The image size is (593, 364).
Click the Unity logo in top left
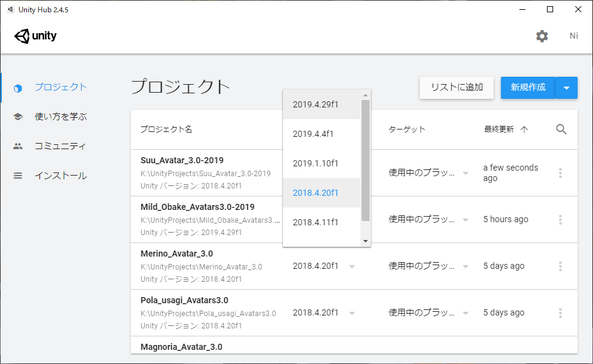click(x=35, y=36)
